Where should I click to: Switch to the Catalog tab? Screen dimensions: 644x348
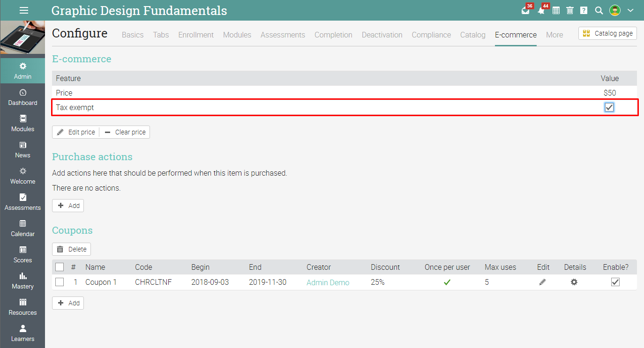(x=473, y=35)
